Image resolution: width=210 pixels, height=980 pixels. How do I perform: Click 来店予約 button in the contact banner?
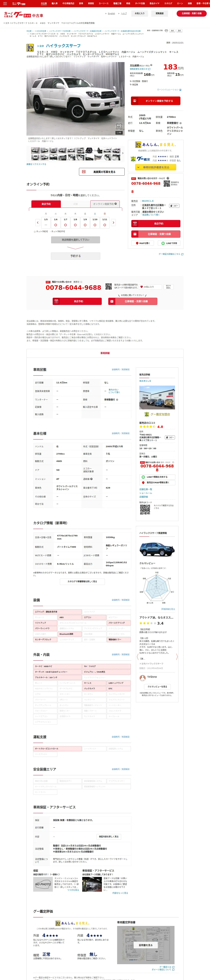tap(77, 301)
